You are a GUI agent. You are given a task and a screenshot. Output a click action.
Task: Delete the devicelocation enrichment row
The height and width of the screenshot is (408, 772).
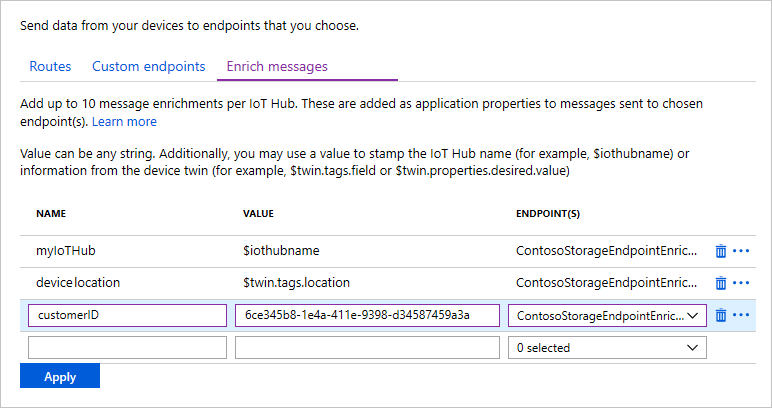click(720, 283)
